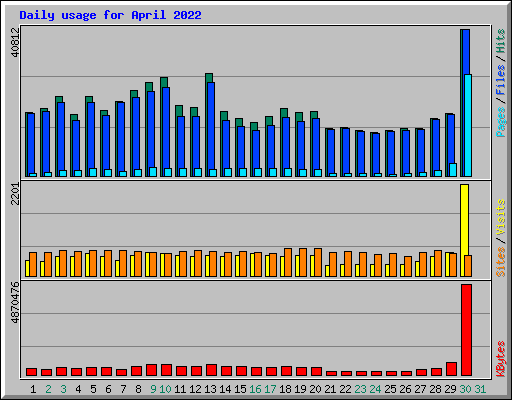Click day 2 on the x-axis
The width and height of the screenshot is (512, 400).
click(48, 389)
